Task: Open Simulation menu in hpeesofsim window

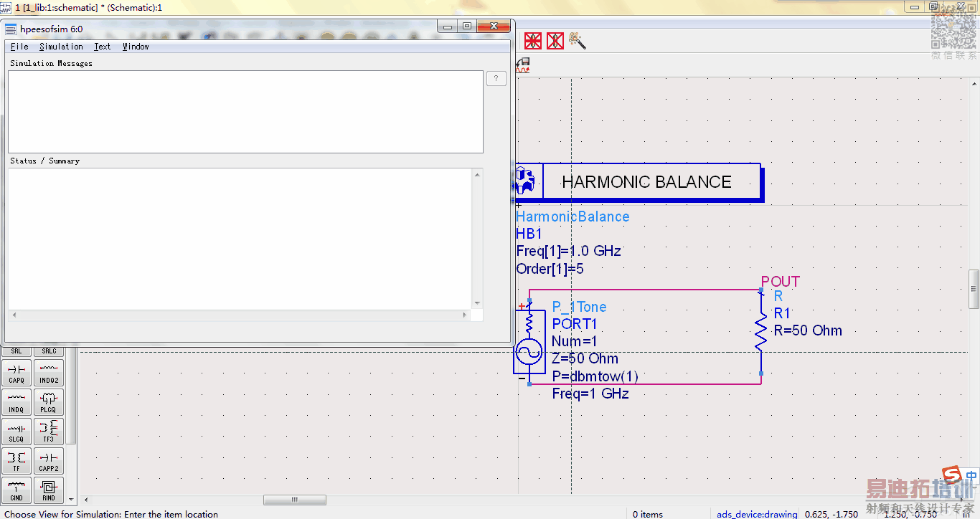Action: click(61, 47)
